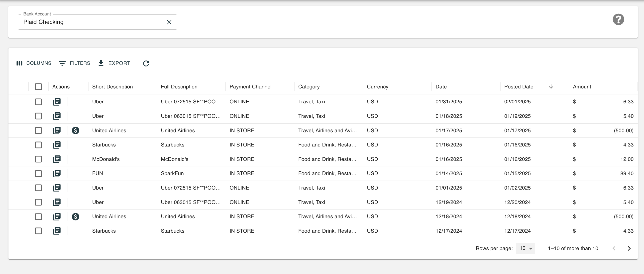Refresh the transactions table
Viewport: 644px width, 274px height.
tap(146, 64)
